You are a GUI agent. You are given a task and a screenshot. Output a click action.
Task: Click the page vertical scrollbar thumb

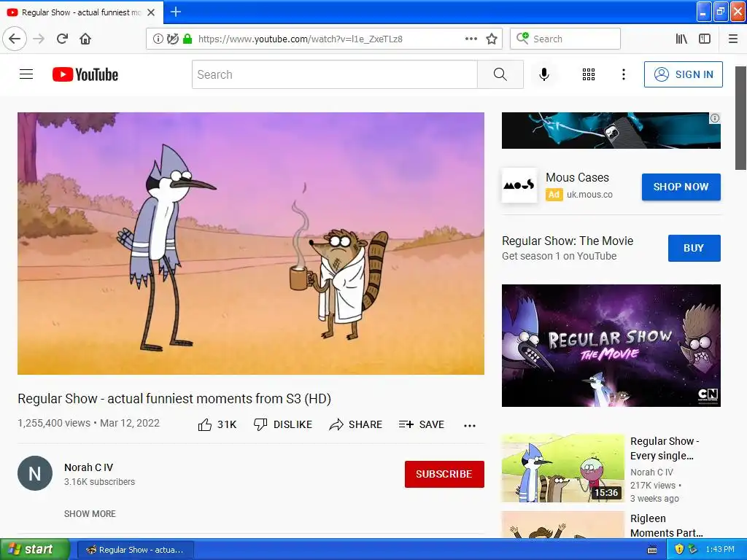pyautogui.click(x=740, y=118)
